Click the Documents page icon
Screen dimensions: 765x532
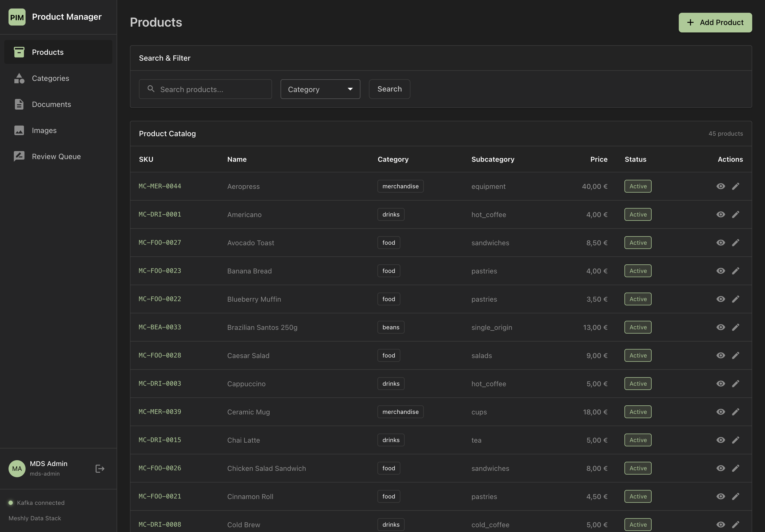tap(19, 104)
